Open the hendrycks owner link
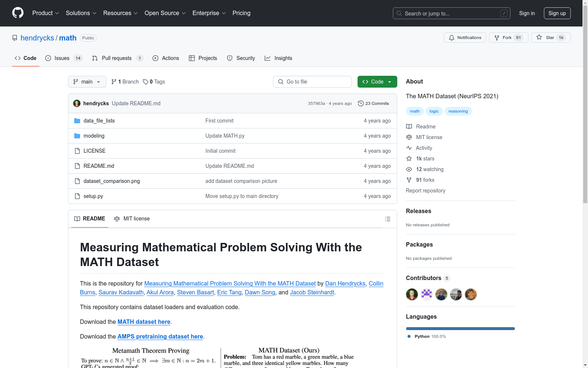The height and width of the screenshot is (368, 588). [x=37, y=38]
